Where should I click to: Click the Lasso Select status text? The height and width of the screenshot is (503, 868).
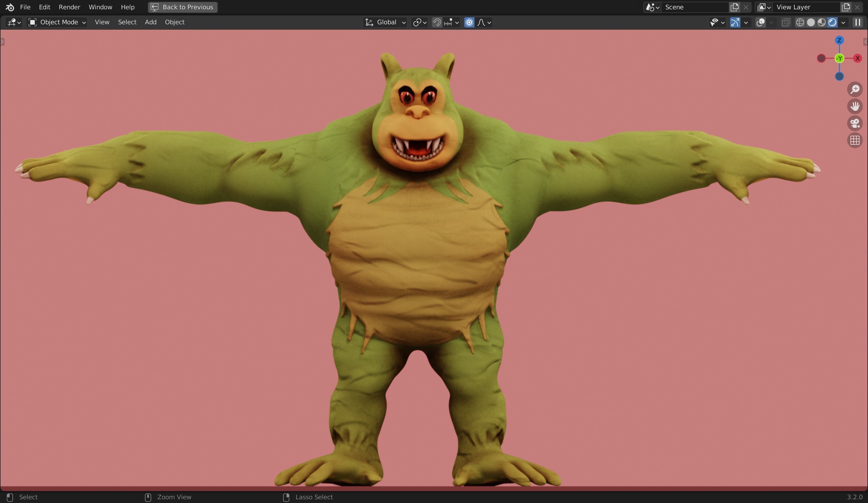click(314, 497)
